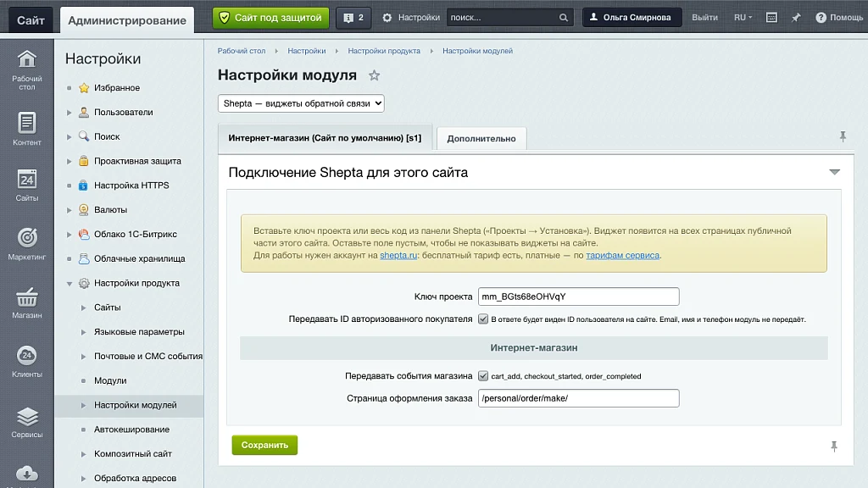Select Настройки модулей menu item
The image size is (868, 488).
136,405
